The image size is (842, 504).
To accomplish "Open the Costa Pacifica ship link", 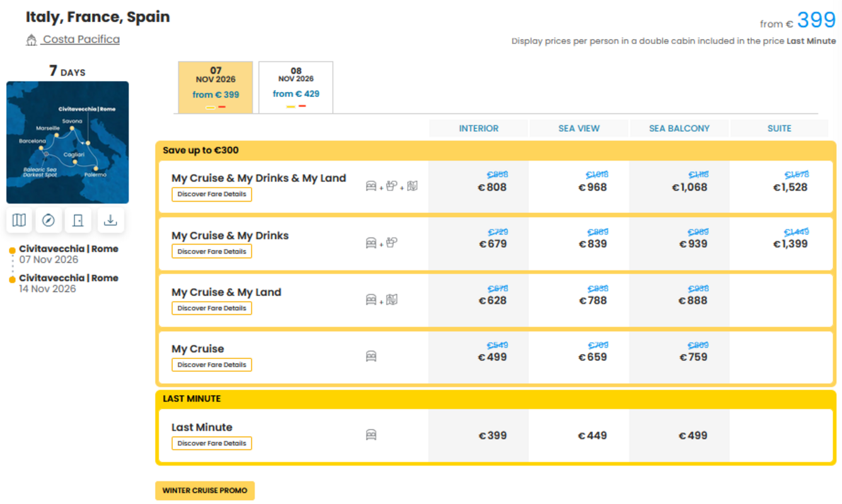I will pos(81,39).
